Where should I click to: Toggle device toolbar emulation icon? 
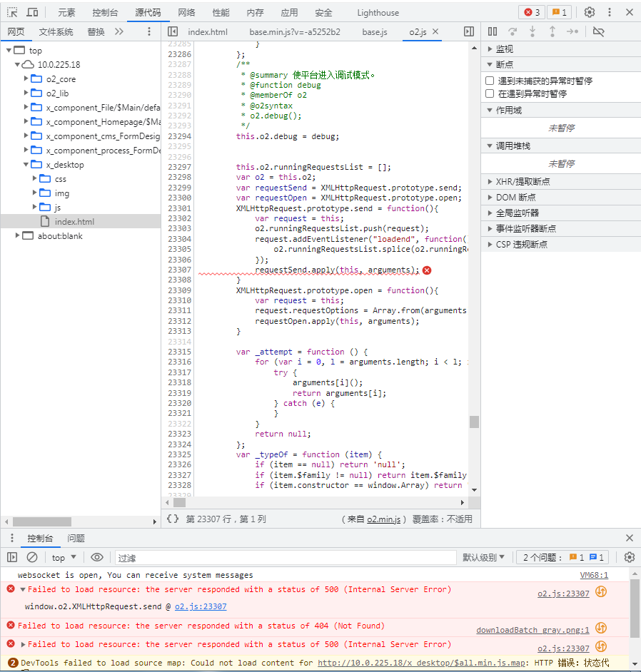coord(33,12)
